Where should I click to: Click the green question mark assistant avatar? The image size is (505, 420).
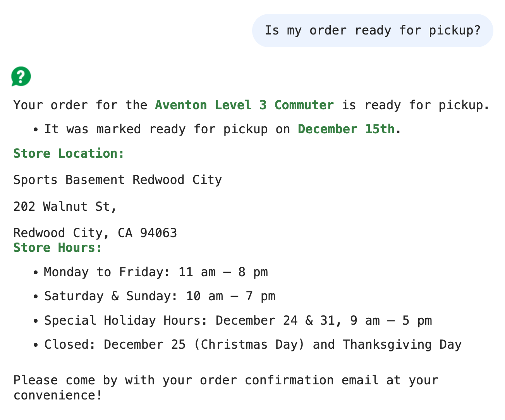[x=21, y=76]
